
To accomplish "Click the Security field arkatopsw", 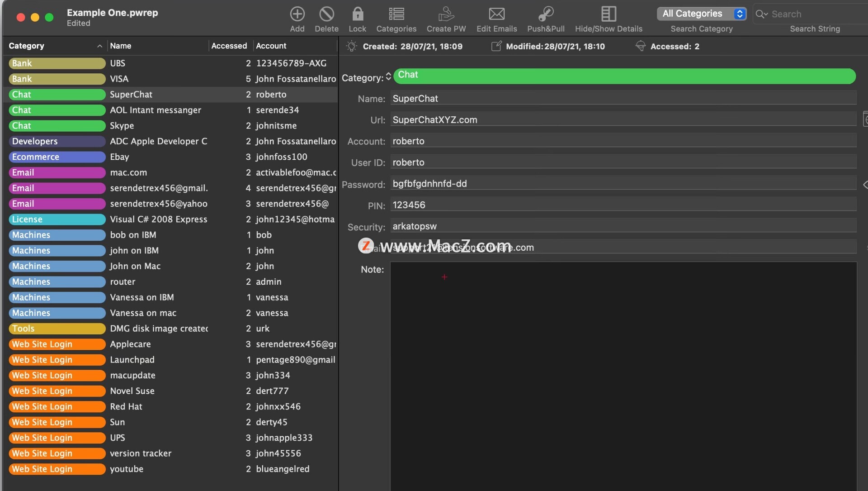I will [x=623, y=226].
